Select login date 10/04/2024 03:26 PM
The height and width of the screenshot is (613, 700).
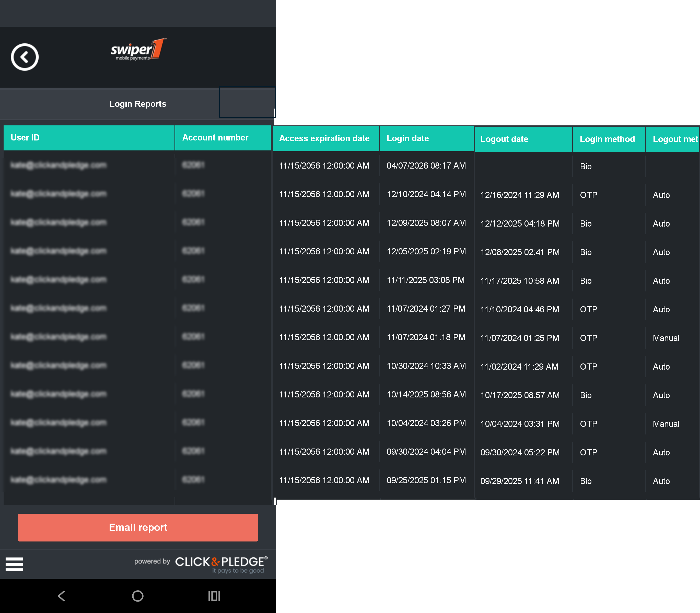(426, 423)
